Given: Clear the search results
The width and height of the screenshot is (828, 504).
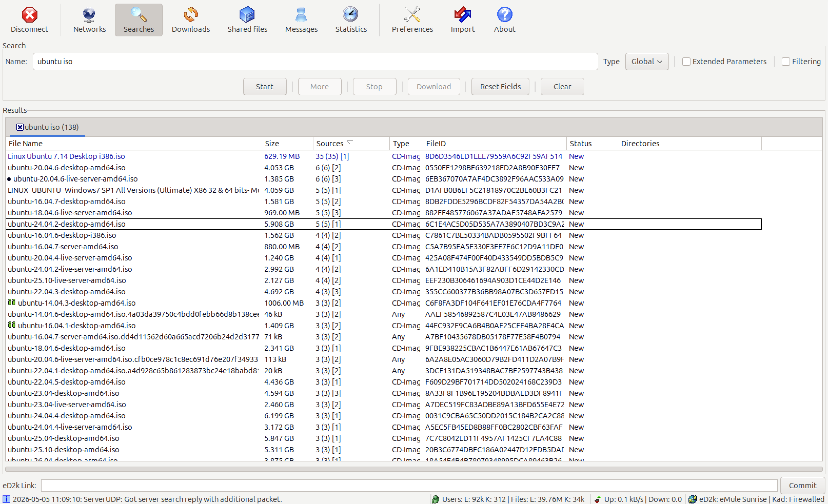Looking at the screenshot, I should [x=562, y=87].
